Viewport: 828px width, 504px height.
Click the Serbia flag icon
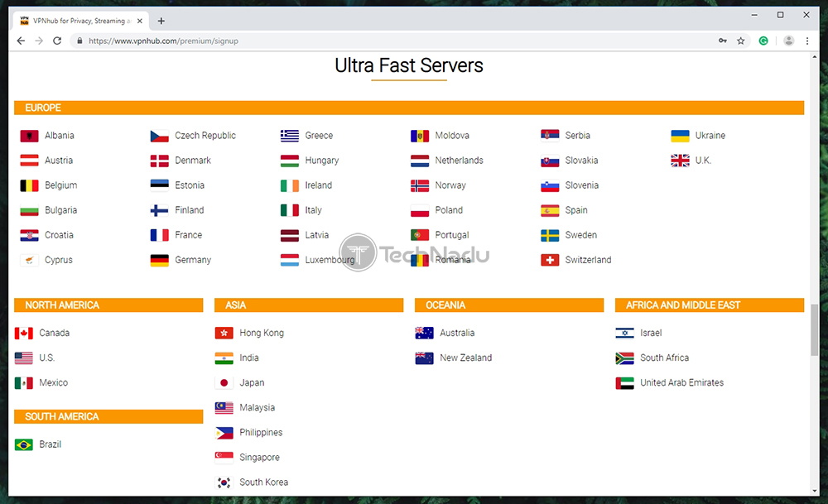click(x=550, y=136)
